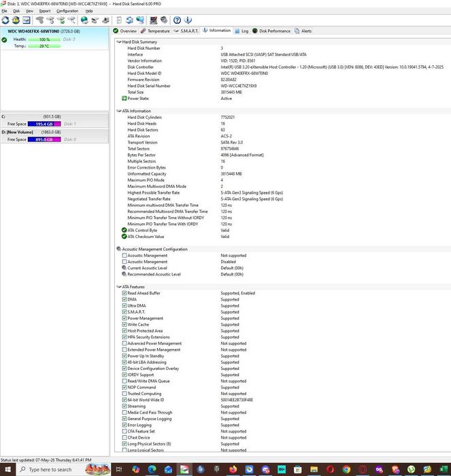This screenshot has width=451, height=476.
Task: Toggle the Power Up In Standby checkbox
Action: click(124, 356)
